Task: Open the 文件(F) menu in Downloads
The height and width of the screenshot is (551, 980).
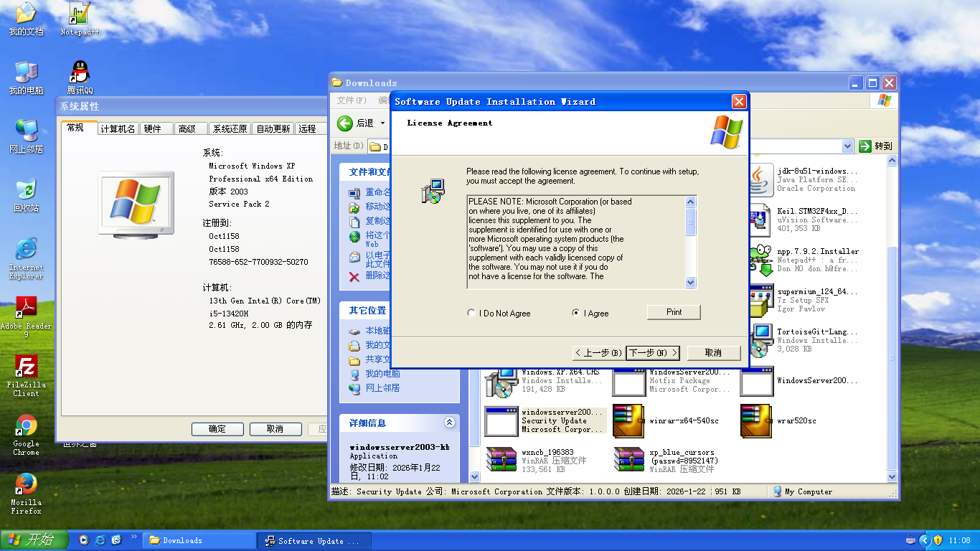Action: click(x=352, y=100)
